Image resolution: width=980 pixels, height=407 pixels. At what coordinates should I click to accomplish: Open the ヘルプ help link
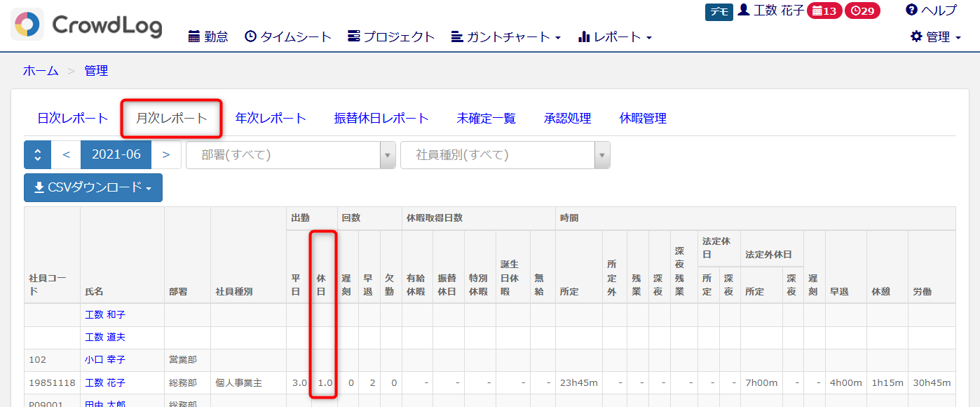(x=931, y=10)
